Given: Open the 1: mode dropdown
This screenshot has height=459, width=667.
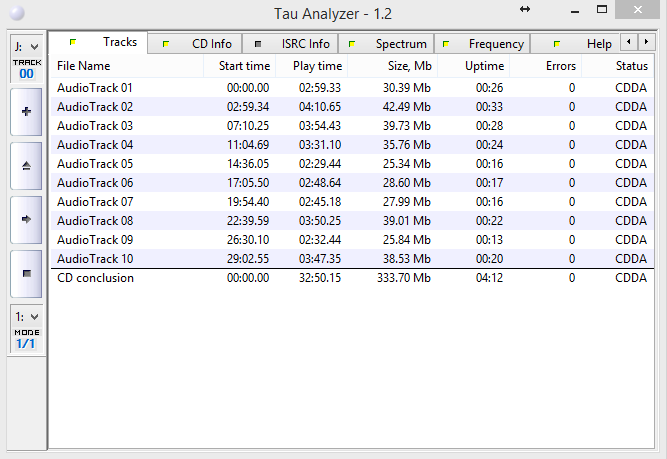Looking at the screenshot, I should point(26,316).
